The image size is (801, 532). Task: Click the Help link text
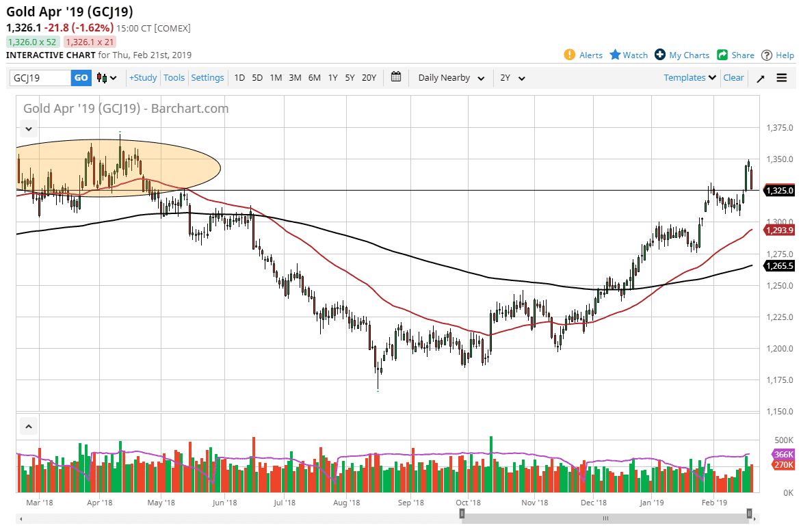click(785, 55)
